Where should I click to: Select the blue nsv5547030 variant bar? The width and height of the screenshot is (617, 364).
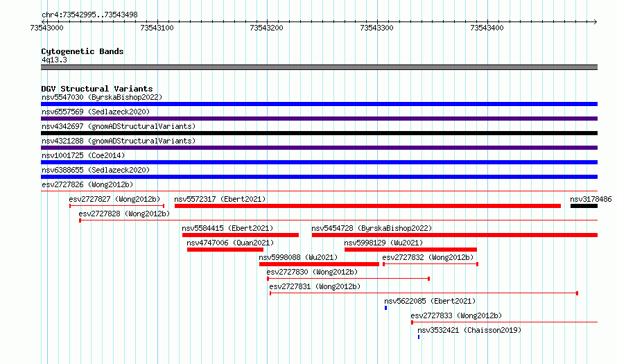coord(319,104)
